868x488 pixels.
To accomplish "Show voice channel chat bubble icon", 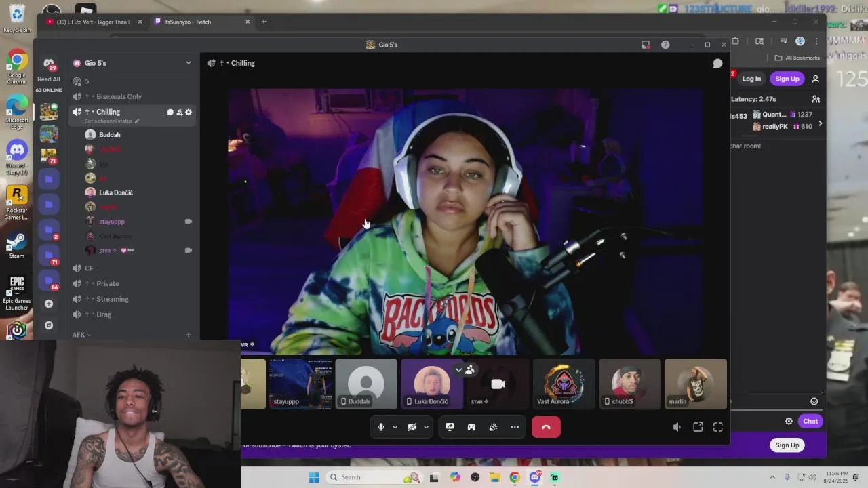I will tap(717, 63).
